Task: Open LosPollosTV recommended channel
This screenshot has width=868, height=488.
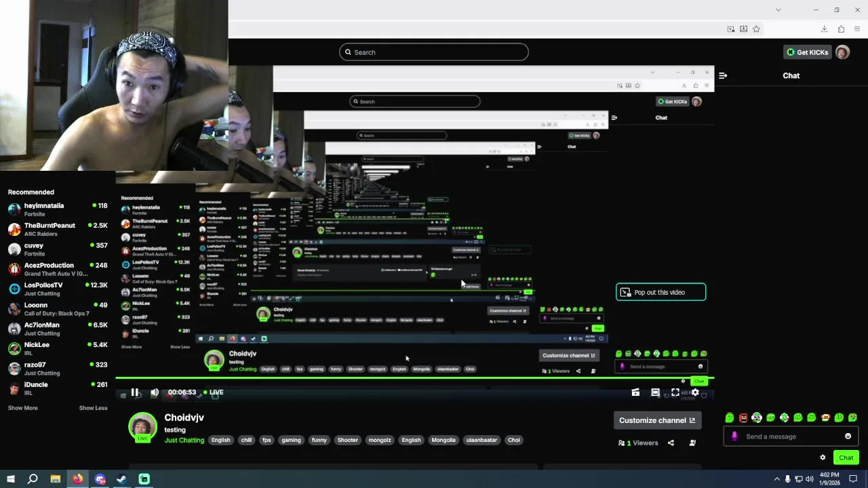Action: 58,289
